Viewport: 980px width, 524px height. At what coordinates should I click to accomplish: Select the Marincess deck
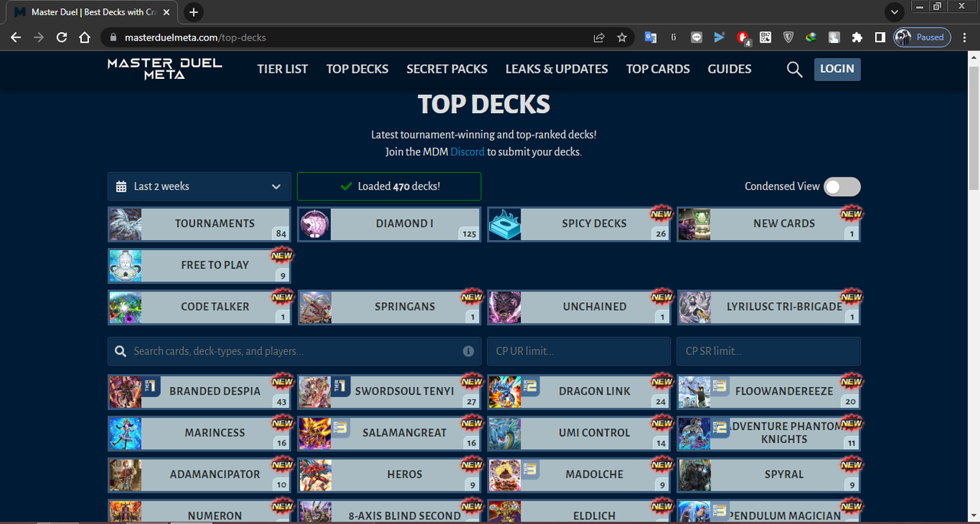[x=199, y=433]
